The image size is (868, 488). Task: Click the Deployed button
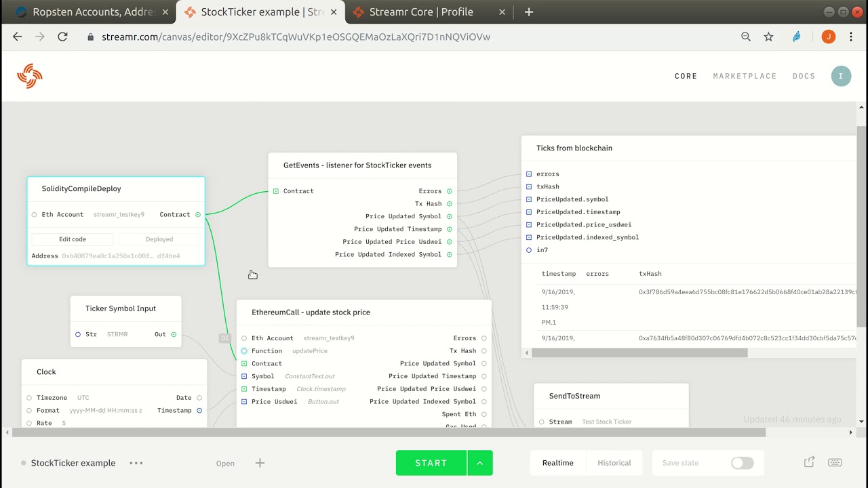(x=159, y=239)
